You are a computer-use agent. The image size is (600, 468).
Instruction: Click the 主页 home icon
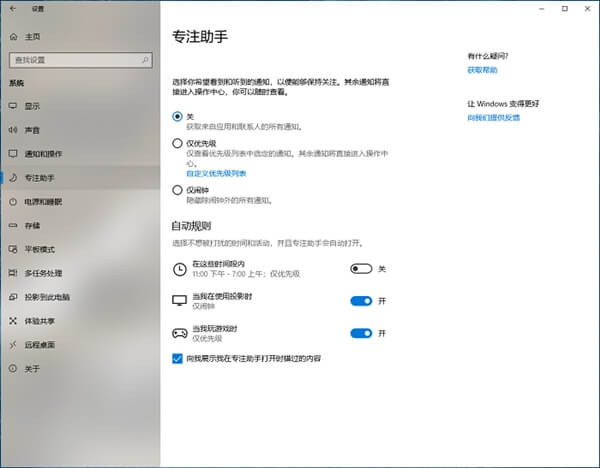[x=12, y=36]
